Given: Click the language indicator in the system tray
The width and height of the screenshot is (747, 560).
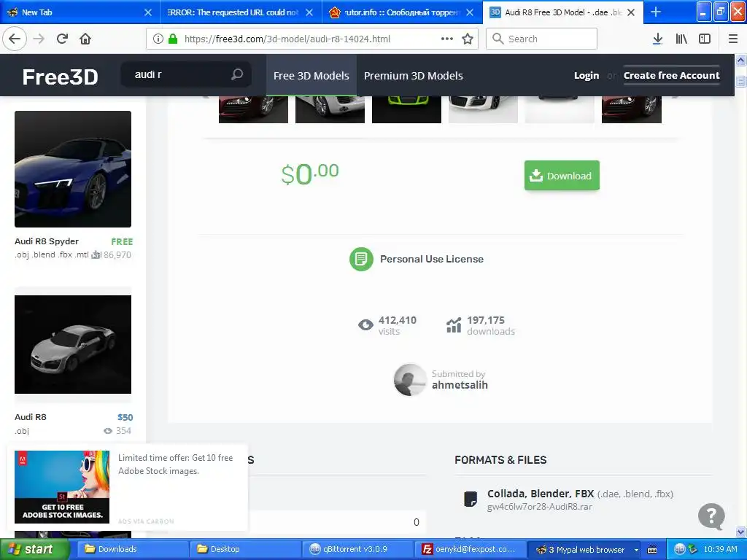Looking at the screenshot, I should coord(651,550).
